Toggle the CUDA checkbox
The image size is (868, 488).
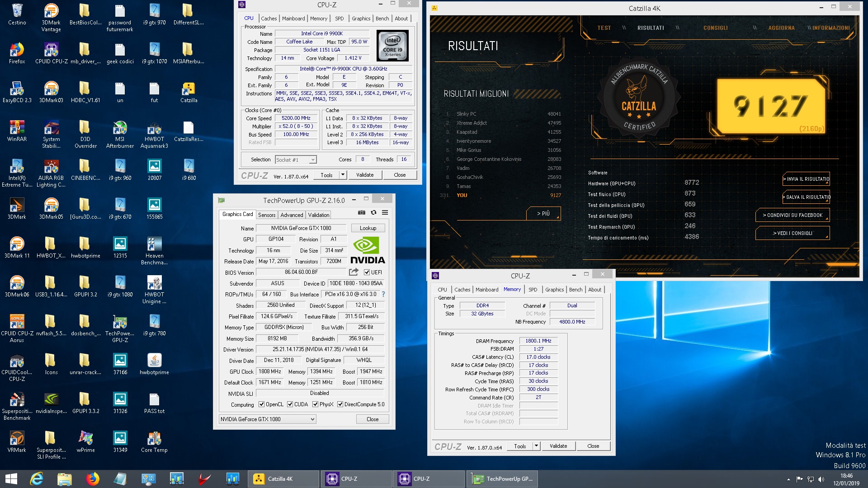(290, 404)
